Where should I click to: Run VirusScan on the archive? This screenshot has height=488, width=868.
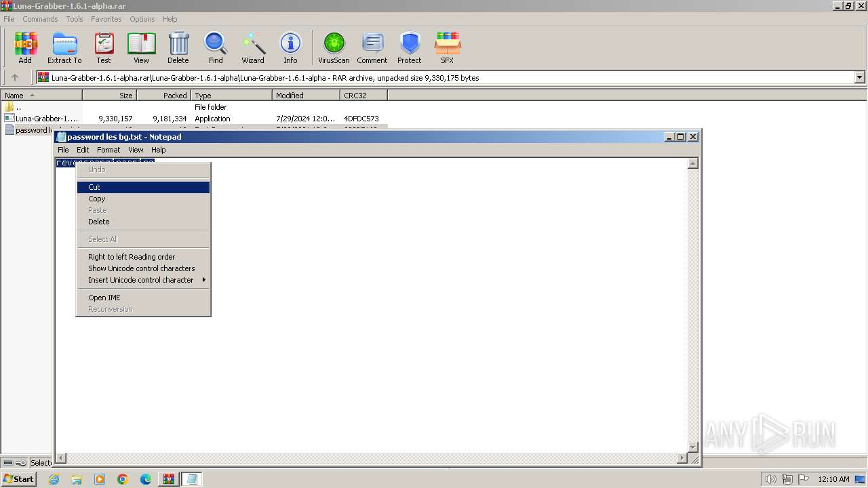coord(334,48)
